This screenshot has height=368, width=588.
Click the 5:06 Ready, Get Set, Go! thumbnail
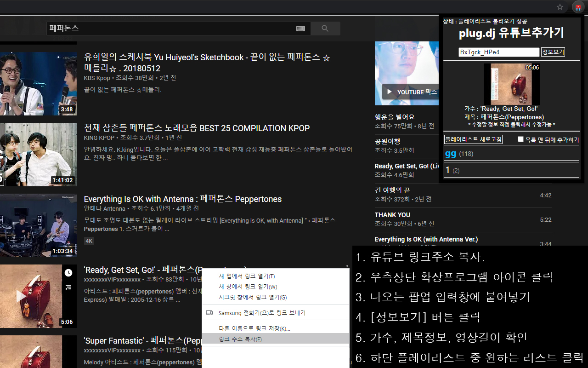click(x=38, y=296)
